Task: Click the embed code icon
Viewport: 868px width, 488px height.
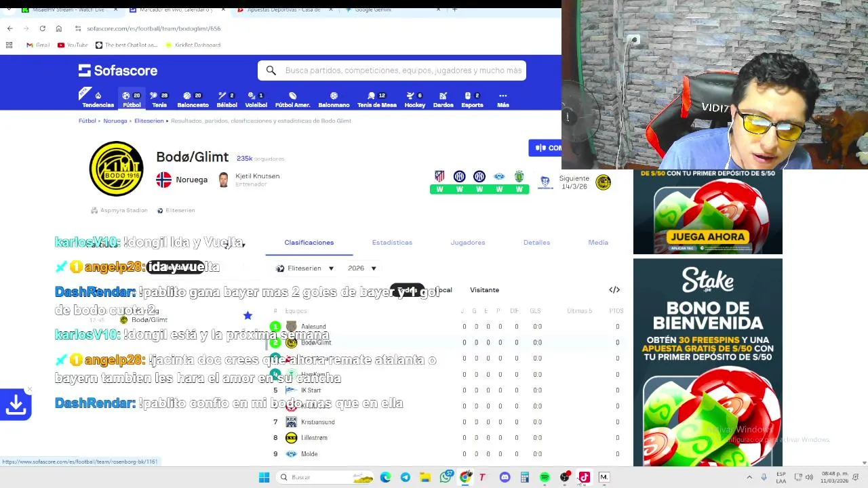Action: [614, 290]
